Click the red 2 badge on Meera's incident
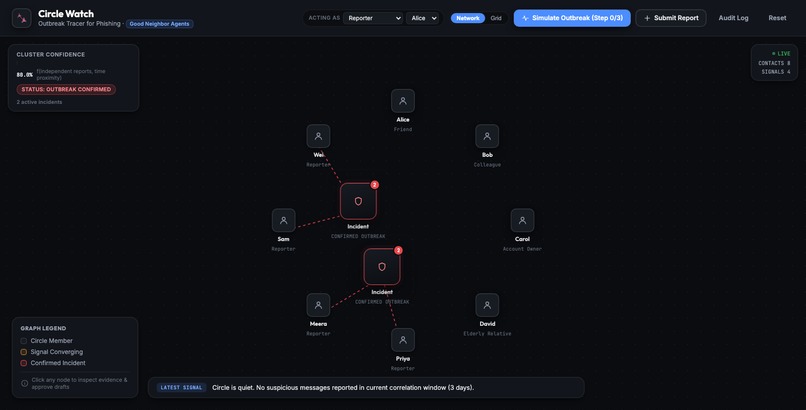Image resolution: width=806 pixels, height=410 pixels. tap(398, 250)
